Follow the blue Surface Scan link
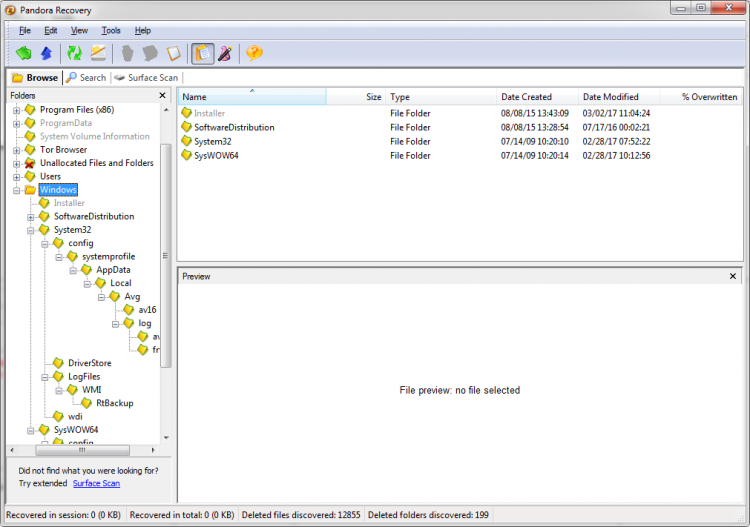This screenshot has width=750, height=527. [x=96, y=483]
